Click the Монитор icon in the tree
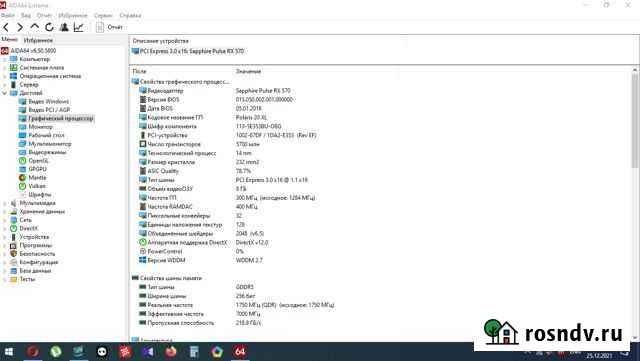The height and width of the screenshot is (361, 640). 22,127
